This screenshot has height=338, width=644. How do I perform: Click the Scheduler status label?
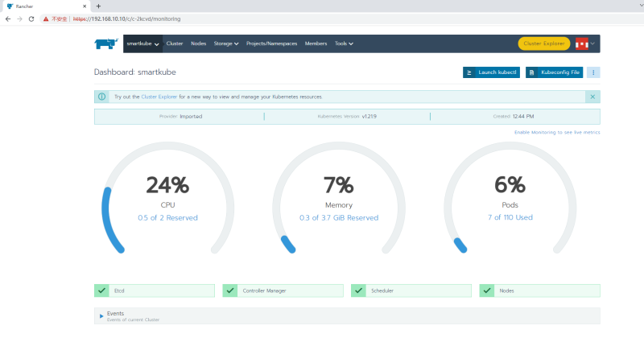pos(382,291)
